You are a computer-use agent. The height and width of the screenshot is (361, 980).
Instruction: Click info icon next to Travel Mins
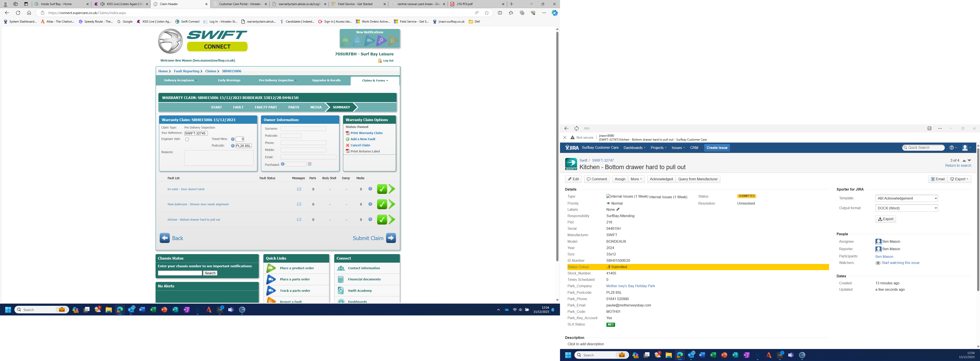233,139
